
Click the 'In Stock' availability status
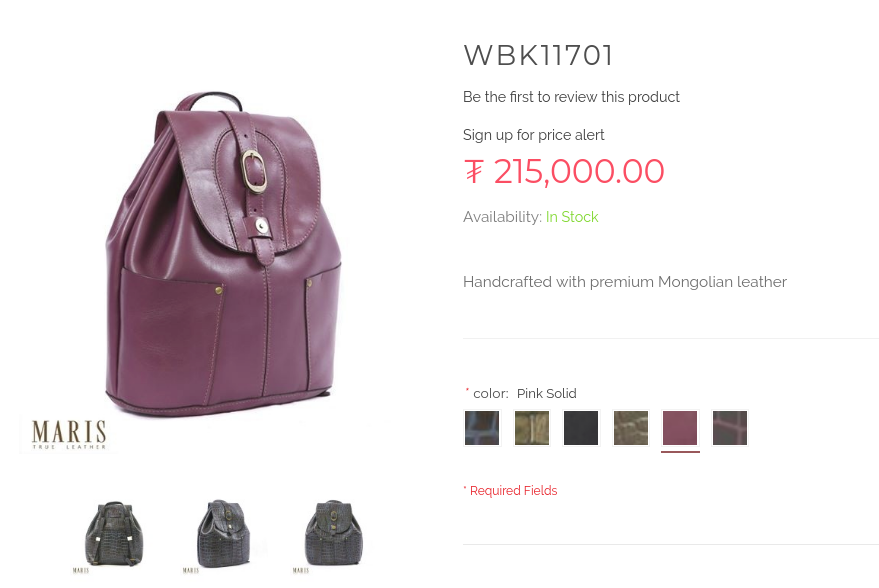pyautogui.click(x=572, y=217)
